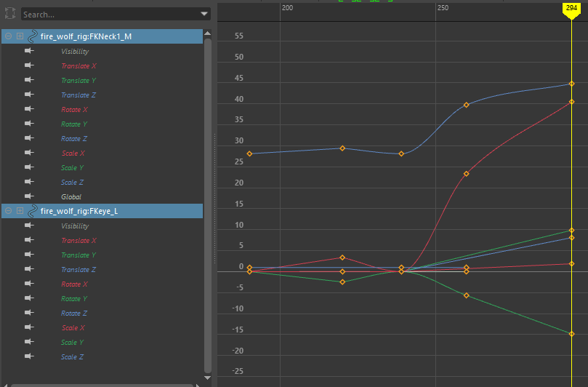Click the curve icon beside fire_wolf_rig:FKeye_L
Screen dimensions: 588x387
[x=33, y=211]
